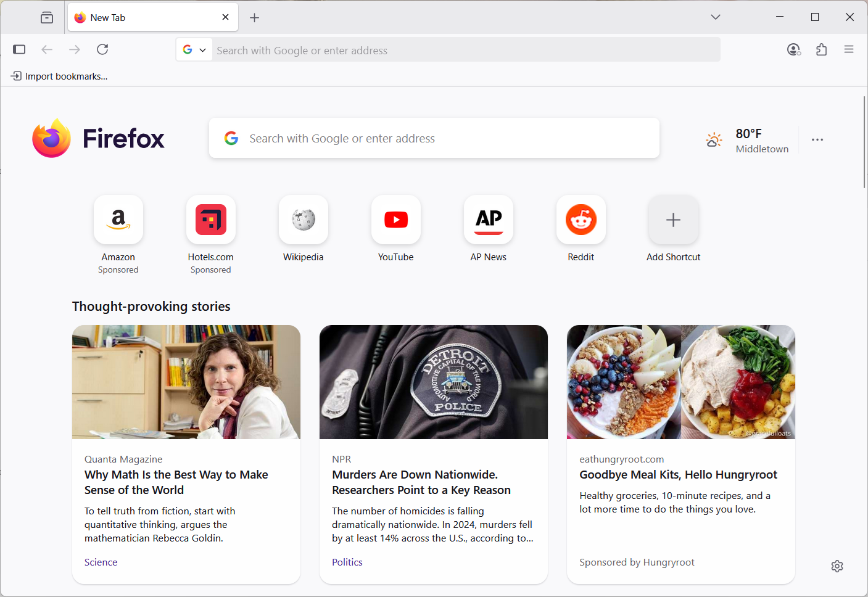Viewport: 868px width, 597px height.
Task: Open the Firefox extensions icon
Action: (x=821, y=49)
